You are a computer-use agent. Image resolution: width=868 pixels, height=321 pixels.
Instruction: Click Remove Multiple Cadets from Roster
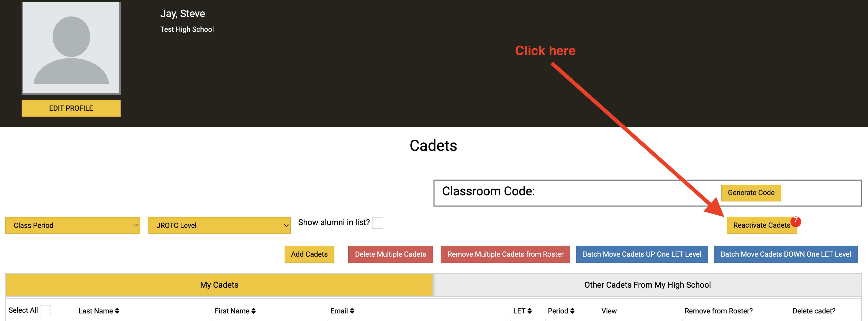[505, 254]
